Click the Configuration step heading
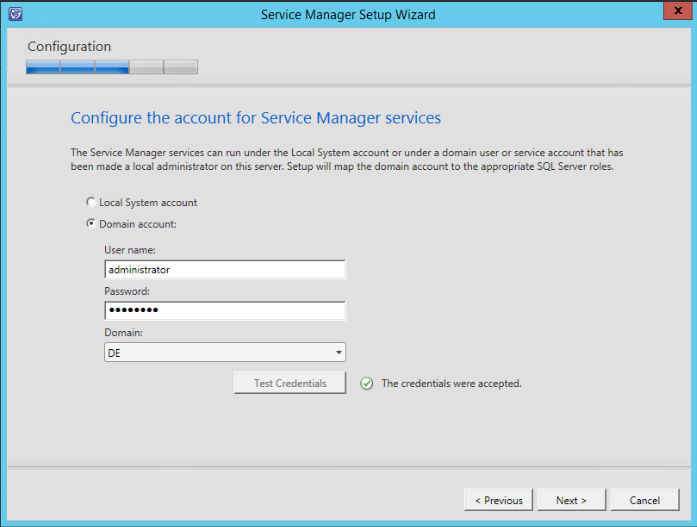This screenshot has width=697, height=527. [x=69, y=46]
